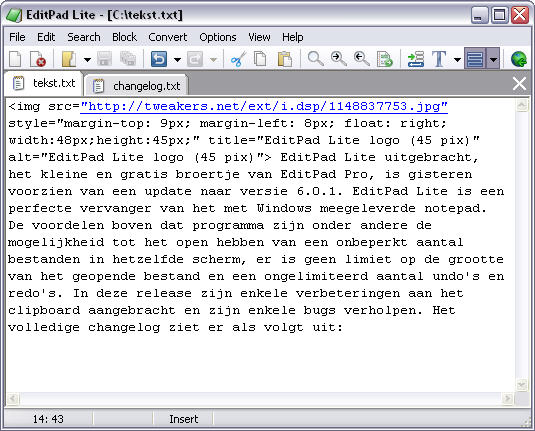Click the cursor position 14: 43 status field
535x431 pixels.
48,419
